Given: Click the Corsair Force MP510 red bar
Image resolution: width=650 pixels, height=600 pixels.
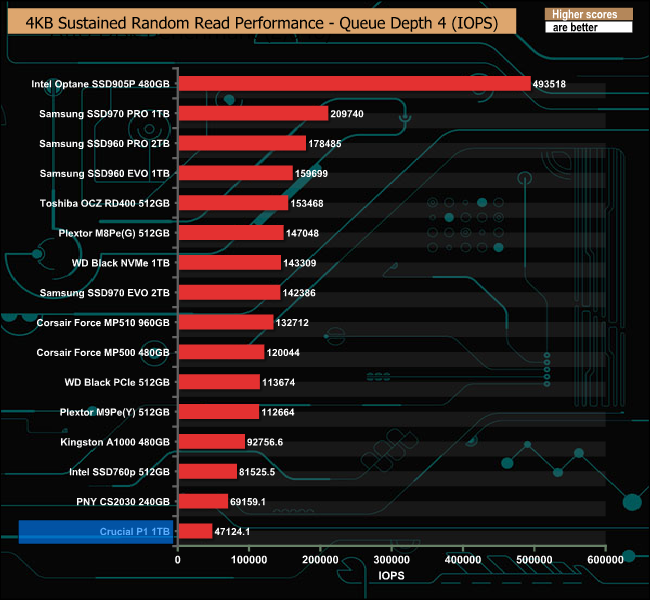Looking at the screenshot, I should 226,323.
